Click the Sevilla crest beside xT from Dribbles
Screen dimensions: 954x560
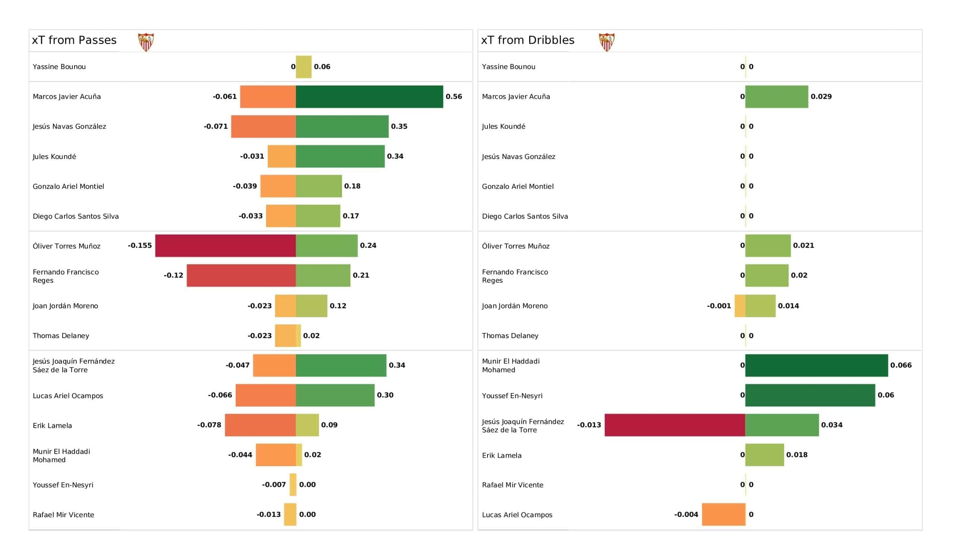pos(606,42)
